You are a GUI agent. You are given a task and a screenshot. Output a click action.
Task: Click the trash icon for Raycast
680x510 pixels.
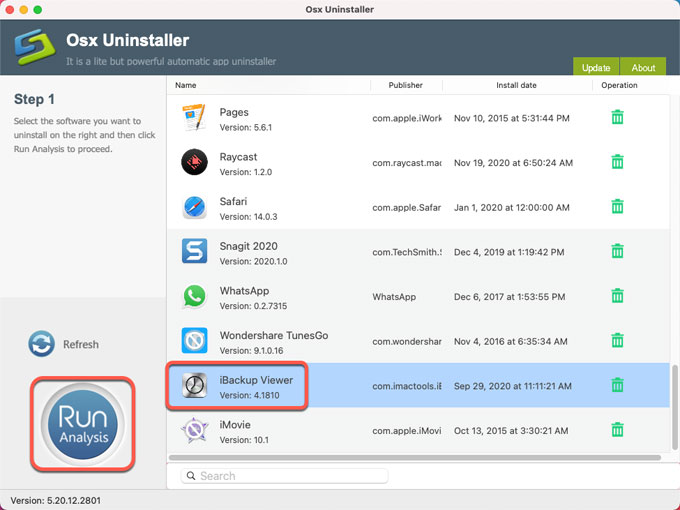click(617, 162)
